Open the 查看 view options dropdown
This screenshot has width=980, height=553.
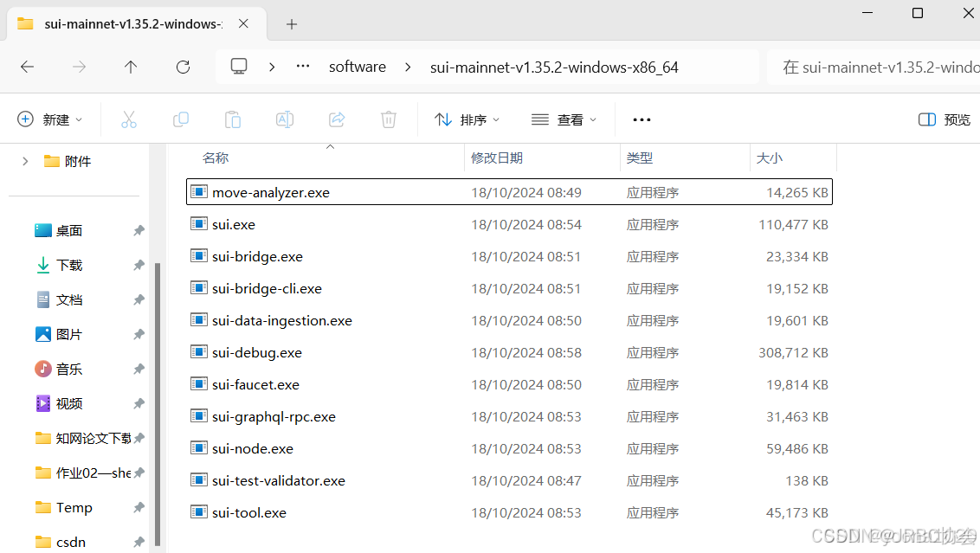coord(564,119)
